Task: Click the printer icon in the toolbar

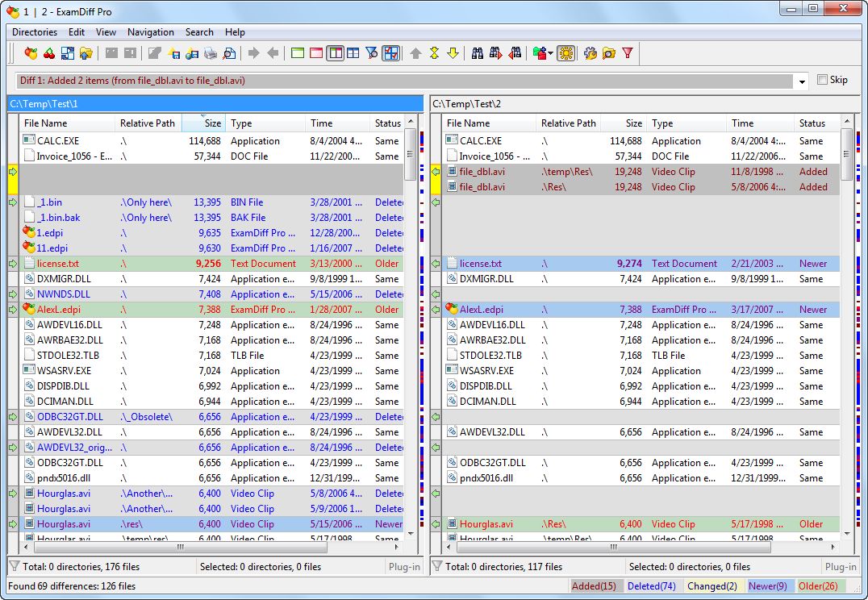Action: pos(211,53)
